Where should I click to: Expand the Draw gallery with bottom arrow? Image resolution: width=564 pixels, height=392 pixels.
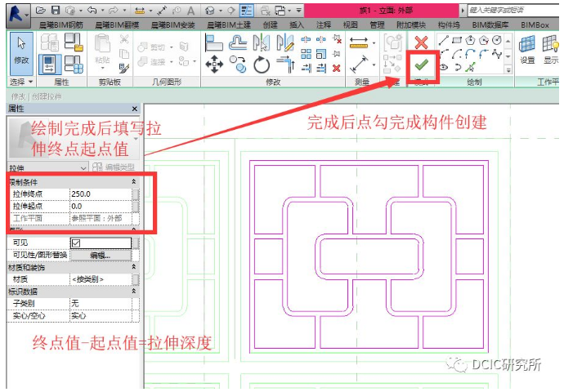508,70
